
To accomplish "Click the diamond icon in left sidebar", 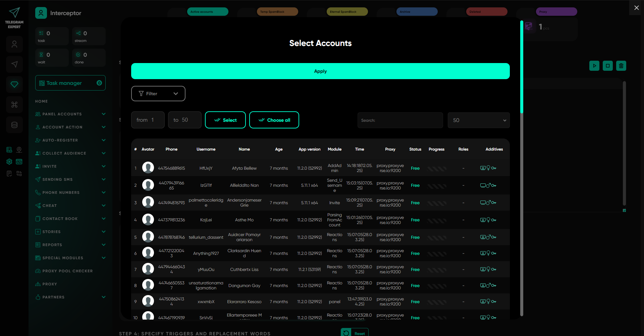I will click(14, 85).
